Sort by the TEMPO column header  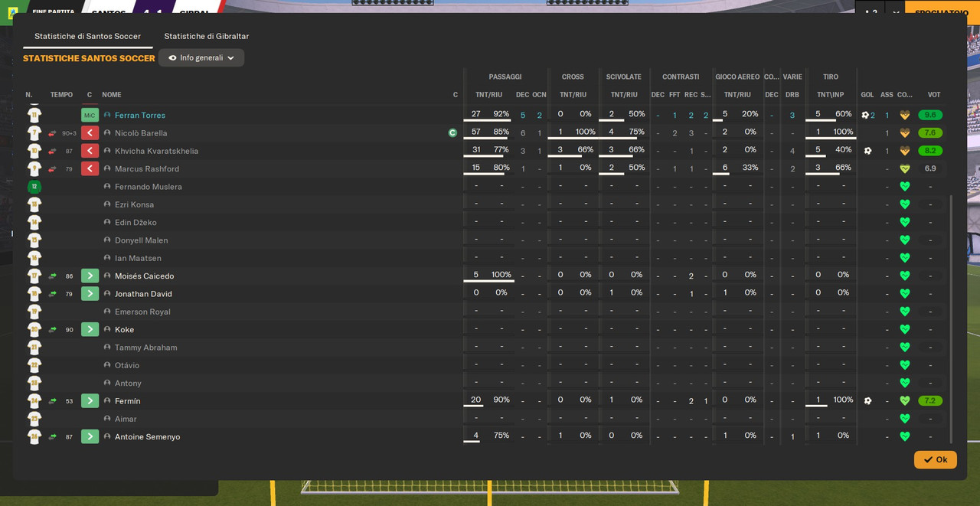[61, 95]
